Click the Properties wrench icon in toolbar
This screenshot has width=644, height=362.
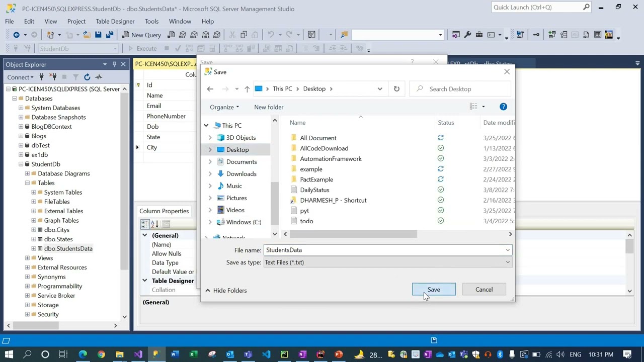[467, 35]
